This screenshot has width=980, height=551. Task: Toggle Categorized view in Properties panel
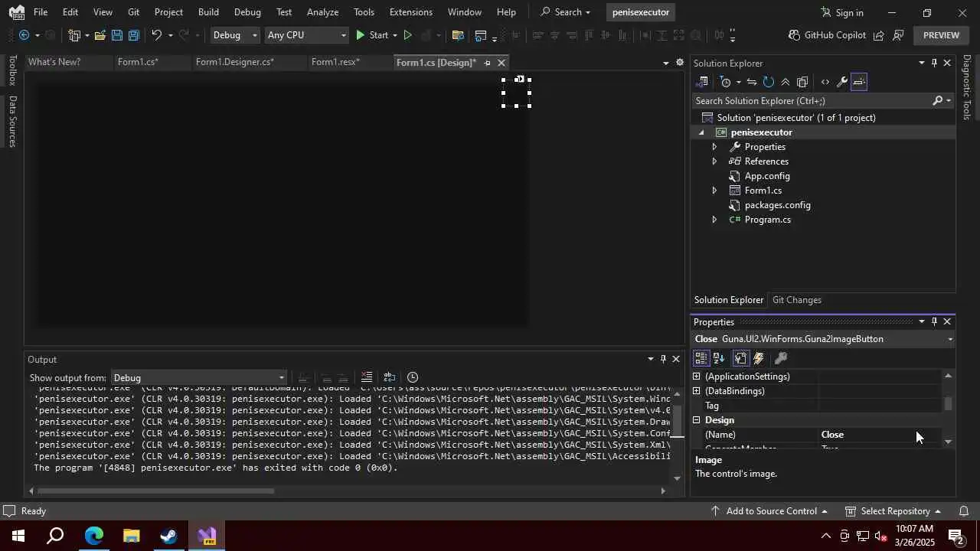point(701,358)
